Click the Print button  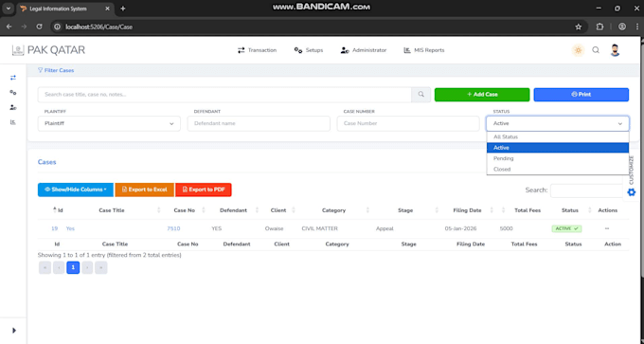pos(581,95)
